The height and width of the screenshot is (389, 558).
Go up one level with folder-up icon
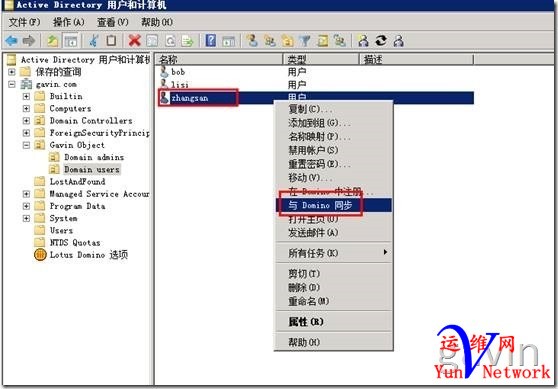53,41
